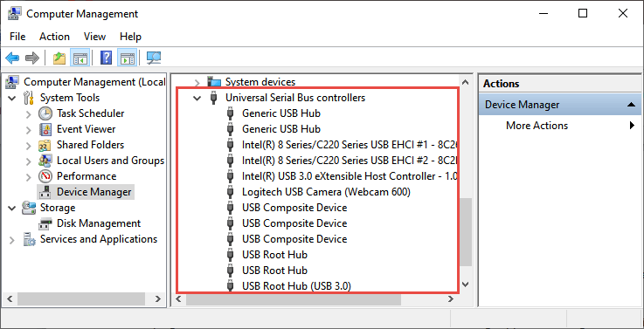Viewport: 644px width, 329px height.
Task: Expand the Event Viewer node
Action: (28, 130)
